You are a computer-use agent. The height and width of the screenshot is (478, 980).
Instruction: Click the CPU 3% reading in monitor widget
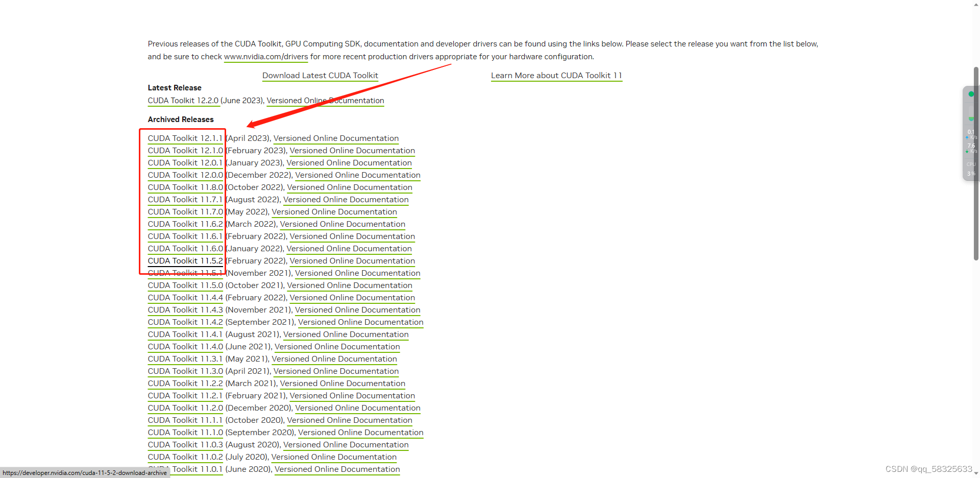point(971,169)
